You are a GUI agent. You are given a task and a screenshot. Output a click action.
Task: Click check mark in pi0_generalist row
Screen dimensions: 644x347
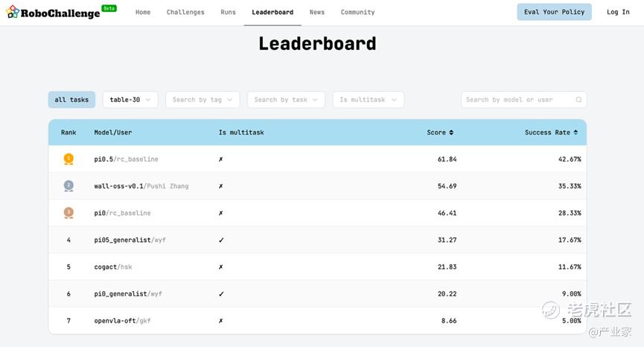pos(221,293)
